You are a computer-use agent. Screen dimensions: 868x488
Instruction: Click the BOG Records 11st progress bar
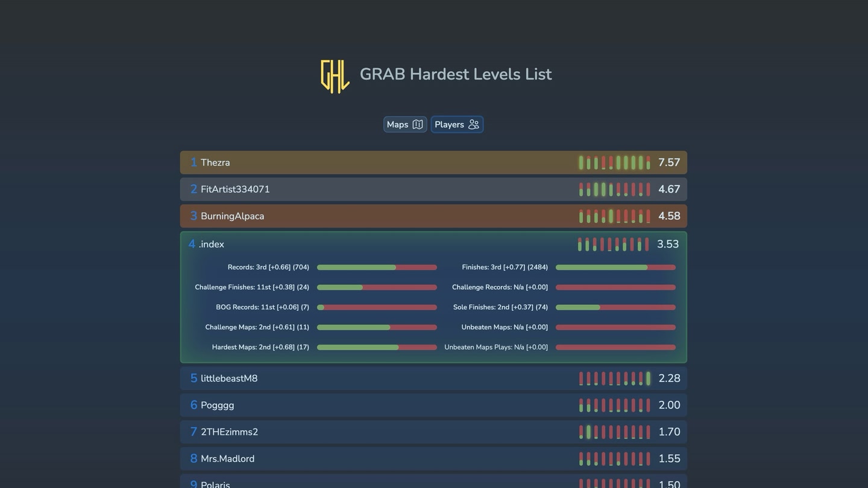point(377,307)
